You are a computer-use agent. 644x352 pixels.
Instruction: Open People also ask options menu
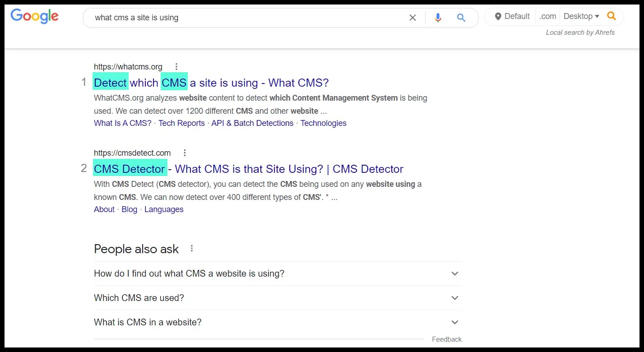pyautogui.click(x=192, y=249)
